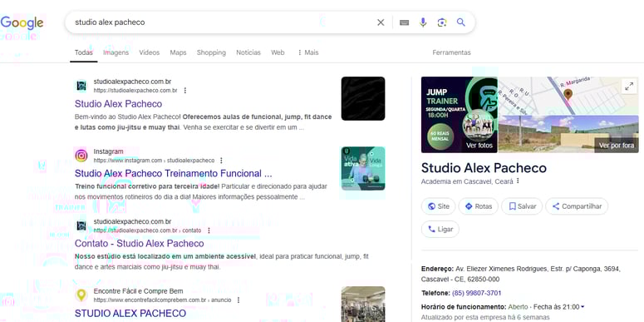The height and width of the screenshot is (322, 644).
Task: Click the Site button in knowledge panel
Action: [438, 206]
